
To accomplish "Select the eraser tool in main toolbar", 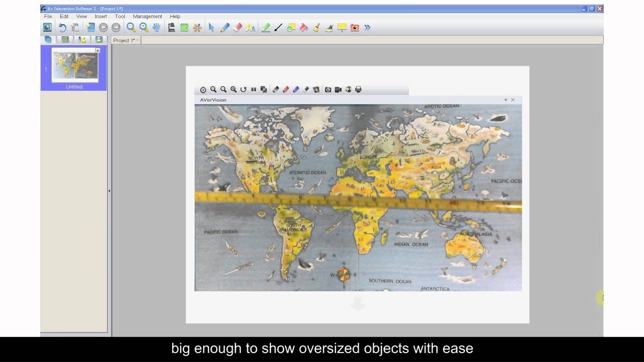I will pyautogui.click(x=237, y=28).
